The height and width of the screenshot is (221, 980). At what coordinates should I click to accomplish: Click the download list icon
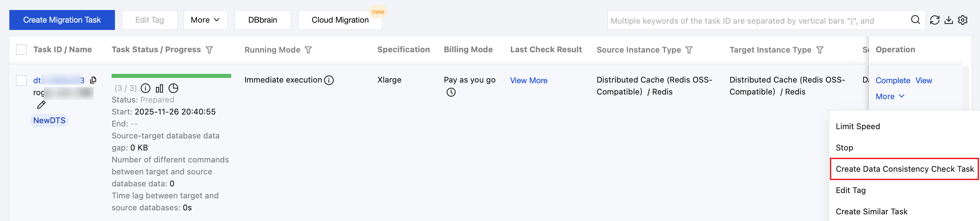(949, 20)
